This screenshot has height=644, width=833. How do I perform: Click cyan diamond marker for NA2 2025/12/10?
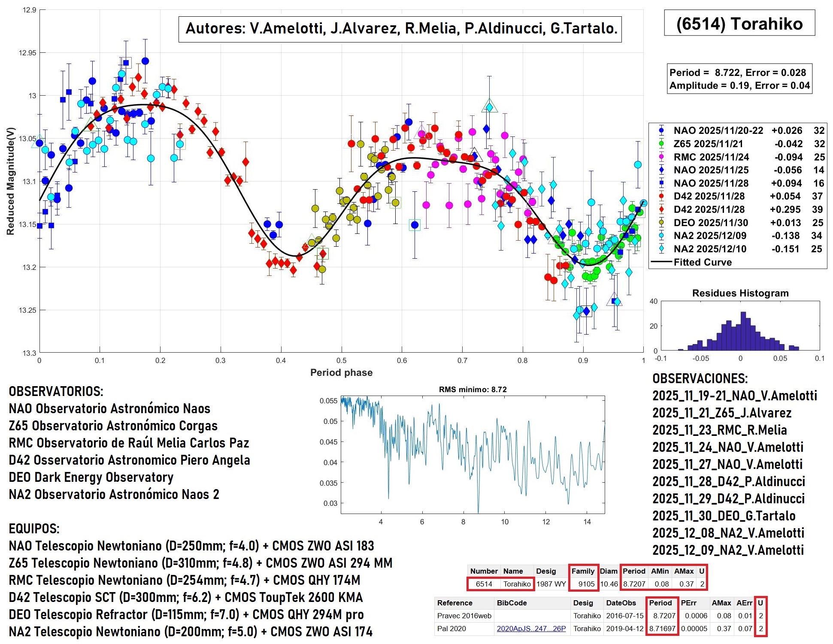(661, 249)
